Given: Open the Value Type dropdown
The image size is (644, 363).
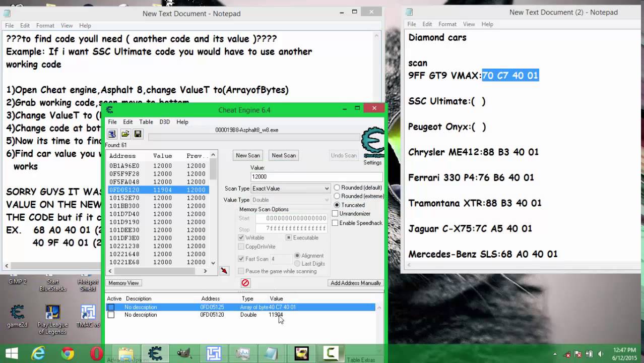Looking at the screenshot, I should click(291, 200).
